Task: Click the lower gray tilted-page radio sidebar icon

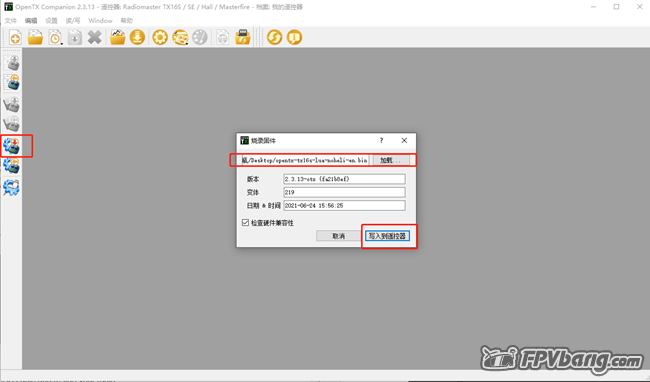Action: click(x=12, y=124)
